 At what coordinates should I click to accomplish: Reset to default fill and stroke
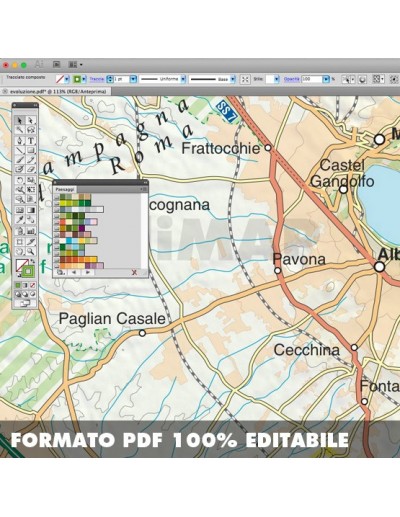point(19,275)
